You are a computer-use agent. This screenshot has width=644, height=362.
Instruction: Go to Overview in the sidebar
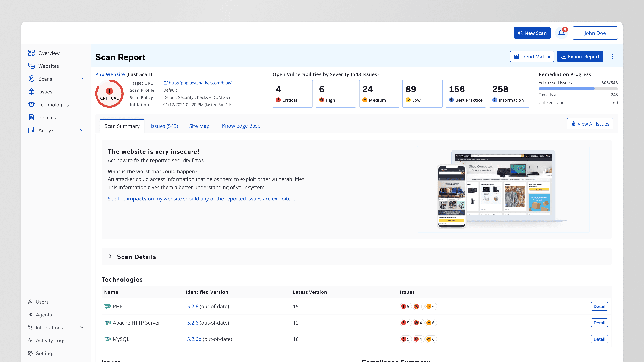coord(49,53)
